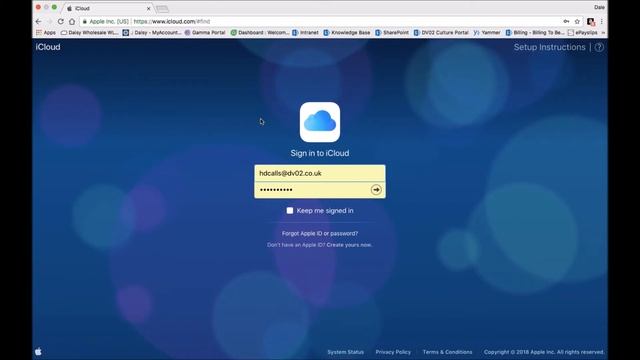Select the iCloud browser tab

pos(108,8)
